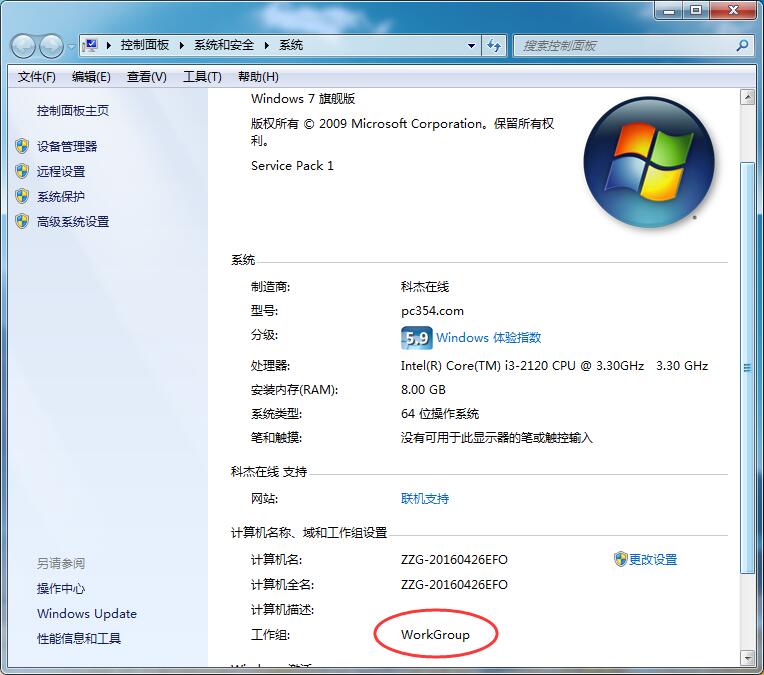Click the Back navigation arrow button
The height and width of the screenshot is (675, 764).
point(24,46)
